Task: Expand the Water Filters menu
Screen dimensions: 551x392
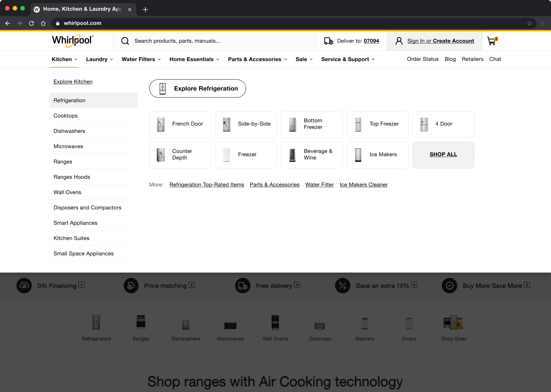Action: [x=141, y=59]
